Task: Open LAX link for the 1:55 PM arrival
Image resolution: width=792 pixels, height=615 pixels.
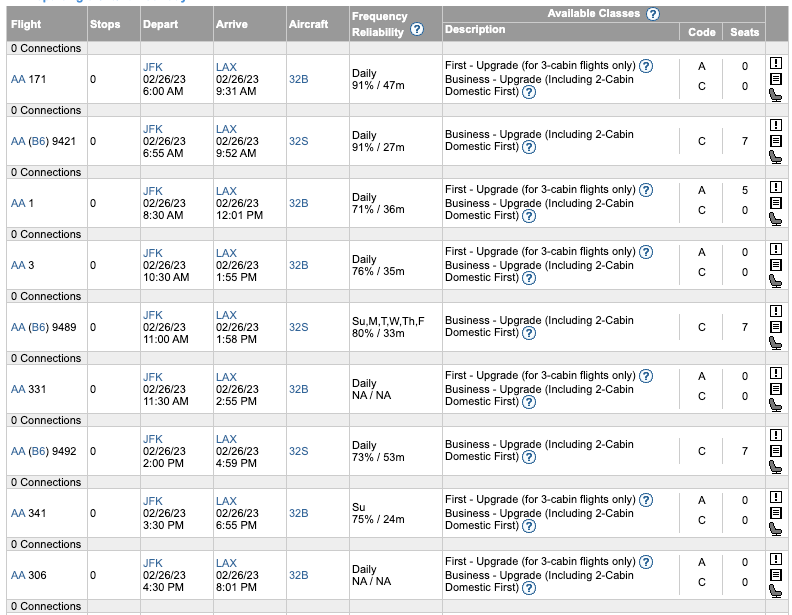Action: tap(226, 253)
